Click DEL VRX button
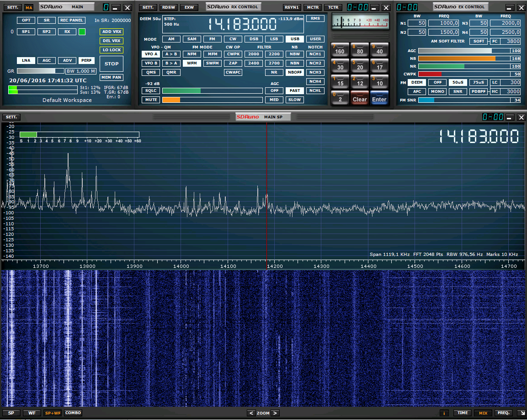Image resolution: width=527 pixels, height=420 pixels. [112, 41]
